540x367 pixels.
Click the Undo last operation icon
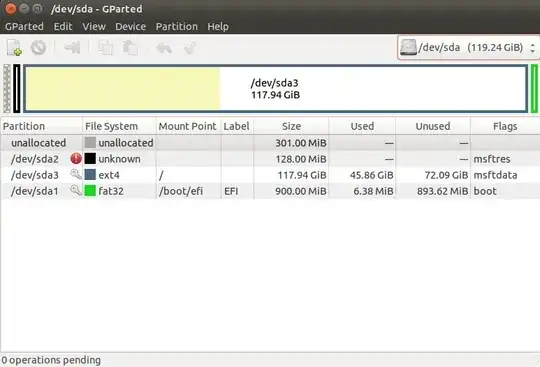(164, 48)
